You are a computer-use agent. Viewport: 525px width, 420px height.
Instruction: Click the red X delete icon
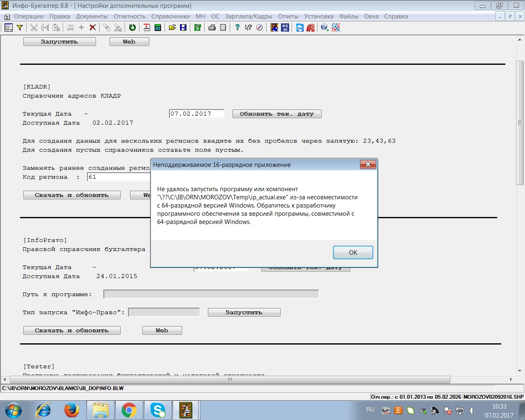click(x=93, y=27)
